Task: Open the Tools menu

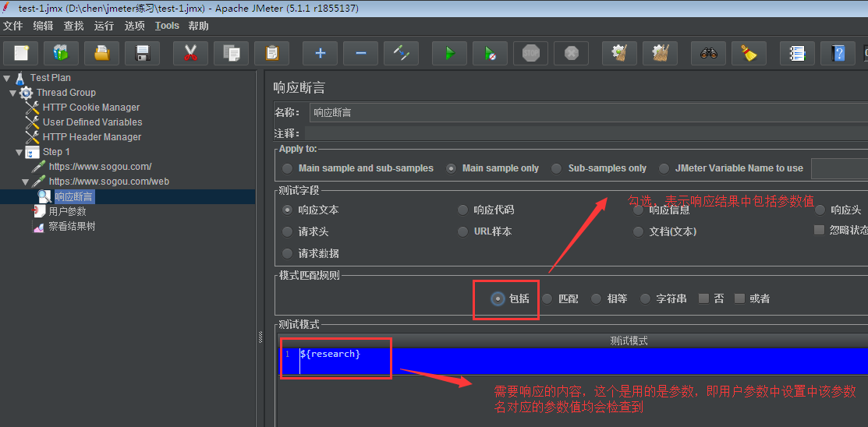Action: 167,26
